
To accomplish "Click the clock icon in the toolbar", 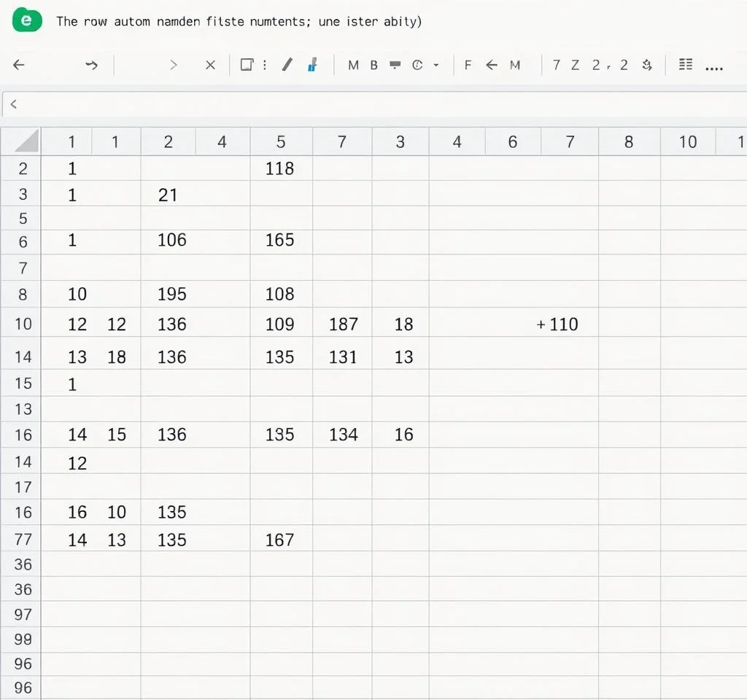I will [x=417, y=65].
